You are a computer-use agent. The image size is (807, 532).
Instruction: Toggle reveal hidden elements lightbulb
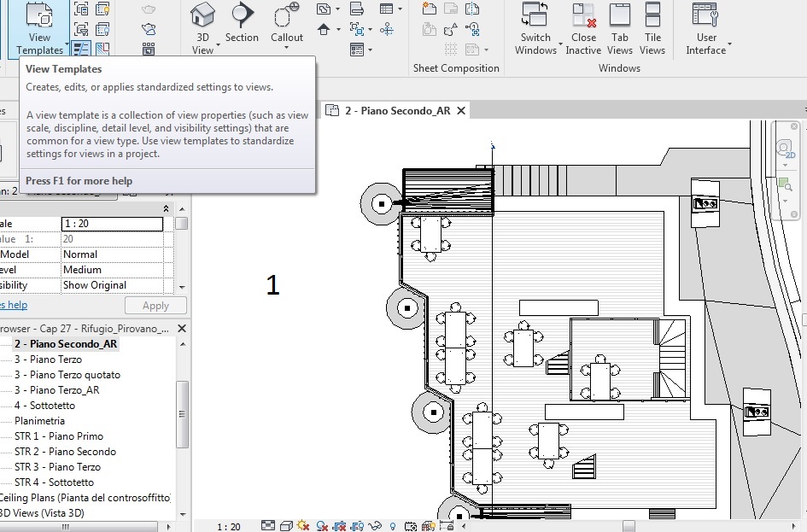pos(393,526)
